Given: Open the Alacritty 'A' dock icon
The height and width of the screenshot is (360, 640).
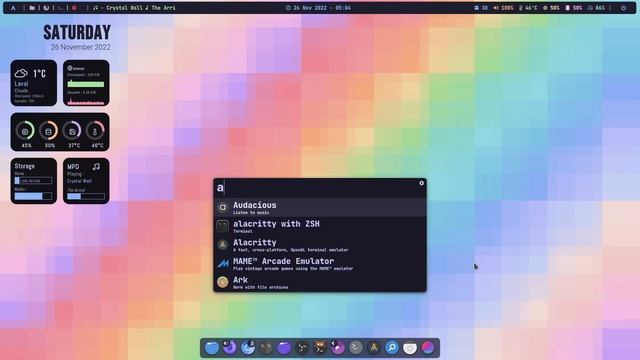Looking at the screenshot, I should pyautogui.click(x=374, y=348).
